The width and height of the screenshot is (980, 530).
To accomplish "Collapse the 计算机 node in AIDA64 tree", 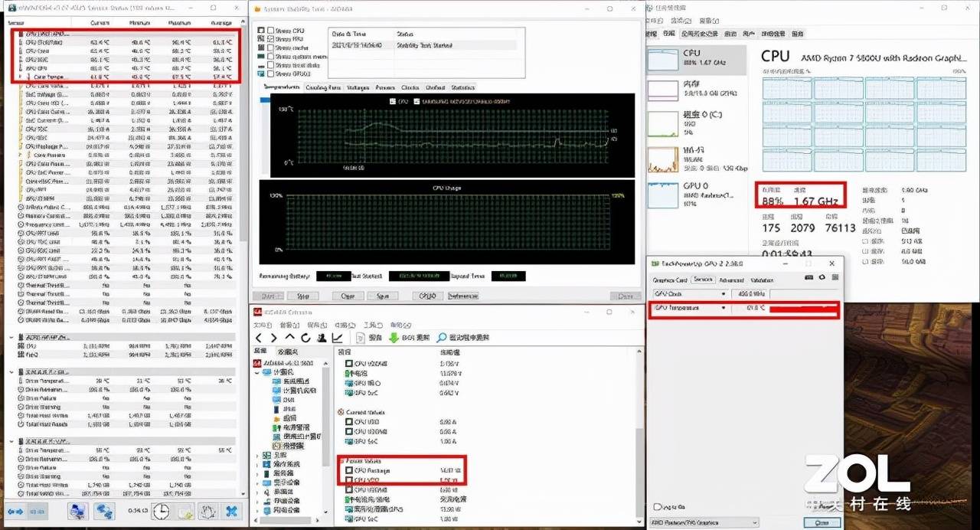I will 257,372.
